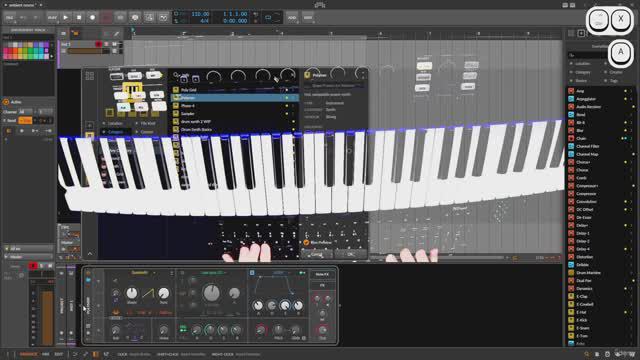
Task: Toggle the Active switch in the inspector
Action: click(6, 102)
